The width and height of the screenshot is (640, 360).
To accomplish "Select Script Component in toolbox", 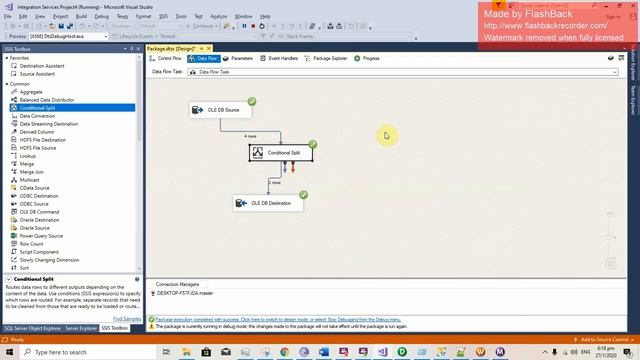I will tap(39, 252).
